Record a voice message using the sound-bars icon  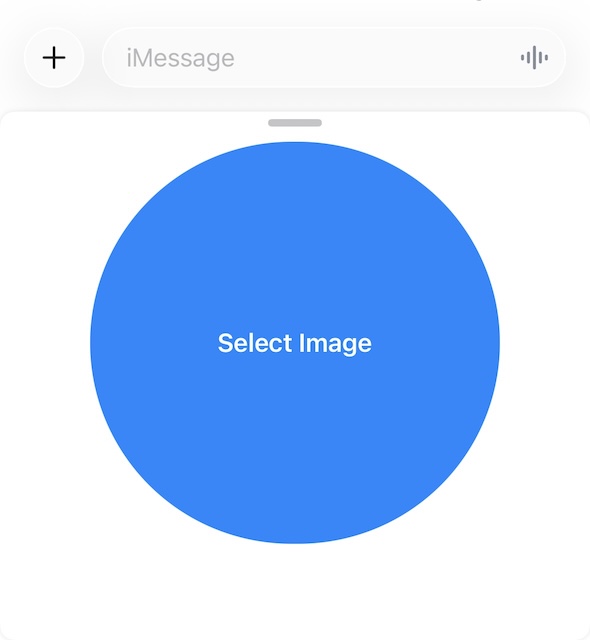(534, 58)
